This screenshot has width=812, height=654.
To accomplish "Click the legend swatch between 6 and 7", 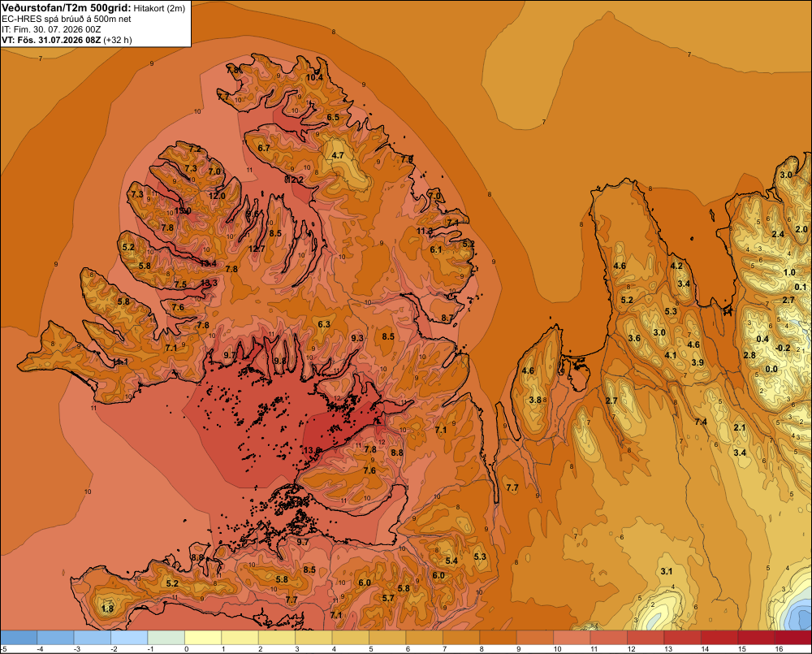I will [424, 638].
